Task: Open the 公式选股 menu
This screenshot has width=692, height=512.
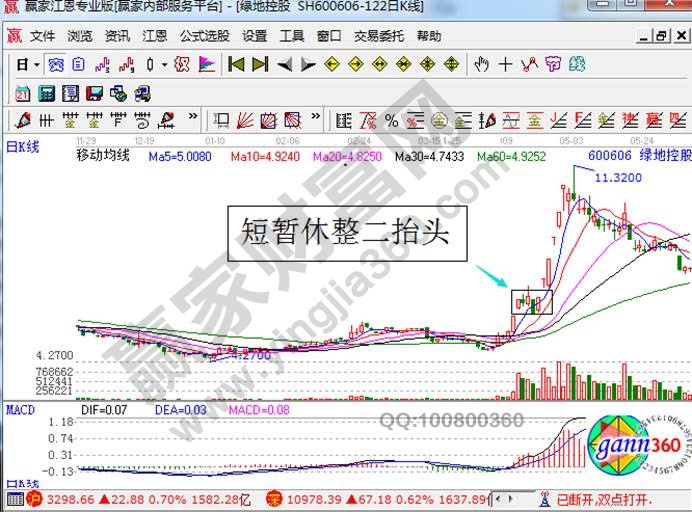Action: (204, 36)
